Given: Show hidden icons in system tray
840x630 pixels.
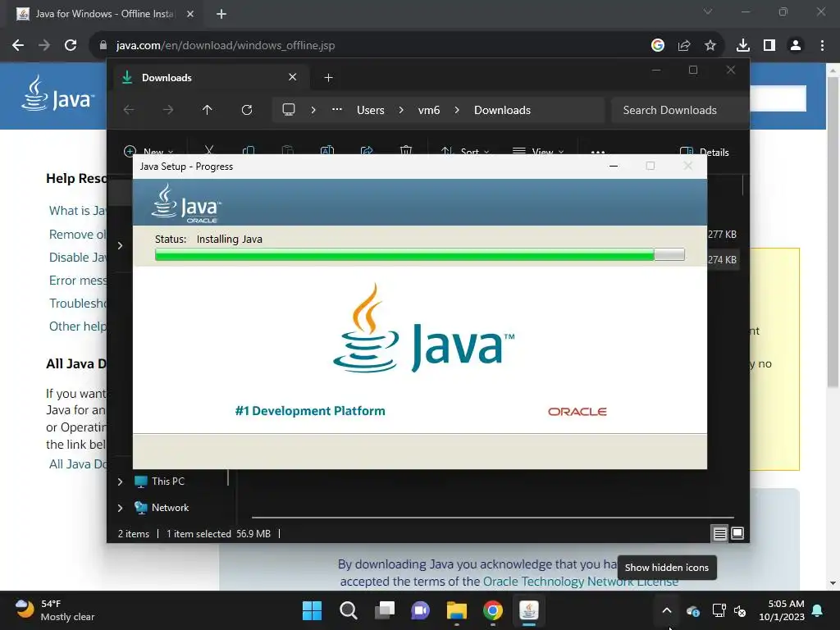Looking at the screenshot, I should (x=667, y=610).
